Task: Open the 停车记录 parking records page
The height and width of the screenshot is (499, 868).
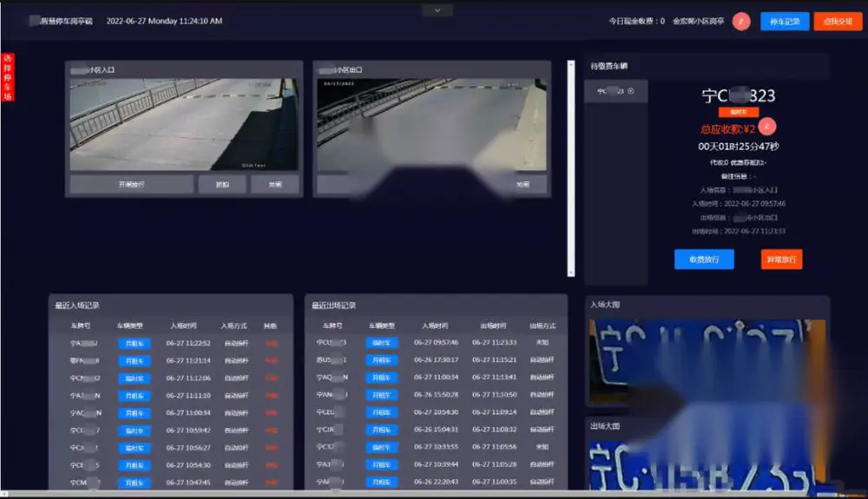Action: click(x=785, y=22)
